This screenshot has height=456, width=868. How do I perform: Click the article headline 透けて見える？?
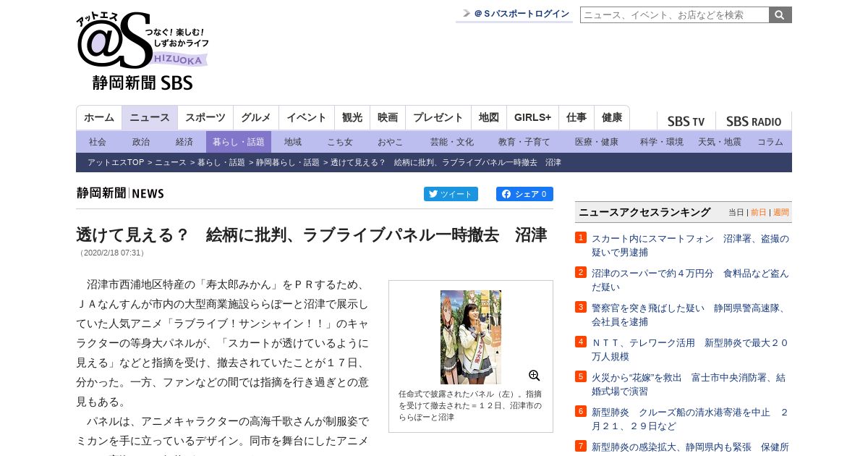click(311, 235)
